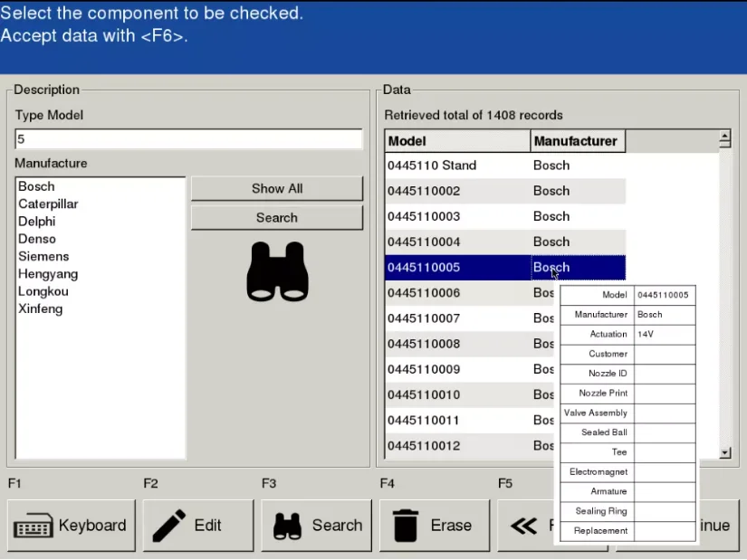747x560 pixels.
Task: Click the pencil Edit button
Action: (x=198, y=526)
